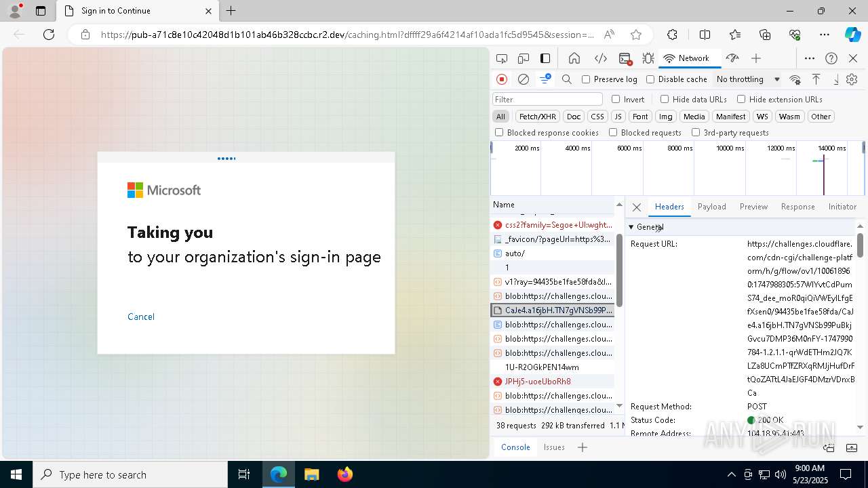Select the 1U-R2OGkPEN14wm request row
Image resolution: width=868 pixels, height=488 pixels.
tap(552, 367)
